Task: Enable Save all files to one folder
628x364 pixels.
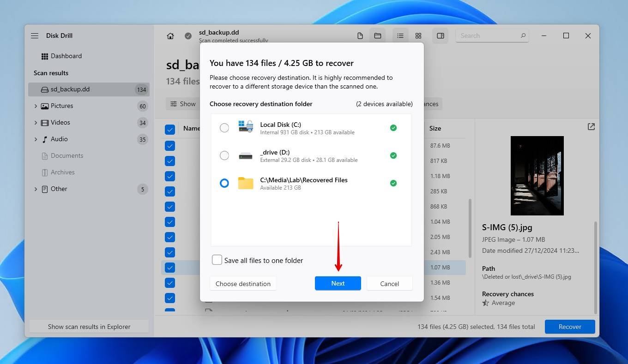Action: click(217, 260)
